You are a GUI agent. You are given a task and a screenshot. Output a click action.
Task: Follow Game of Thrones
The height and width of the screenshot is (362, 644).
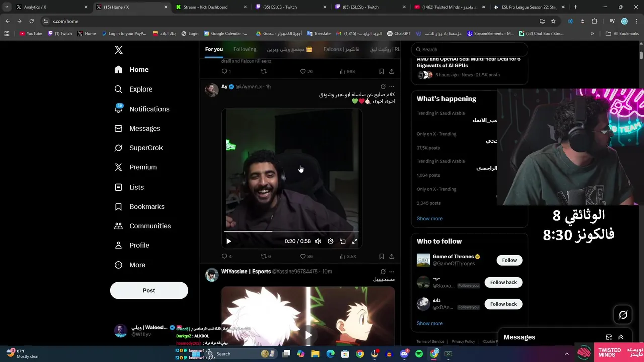509,260
